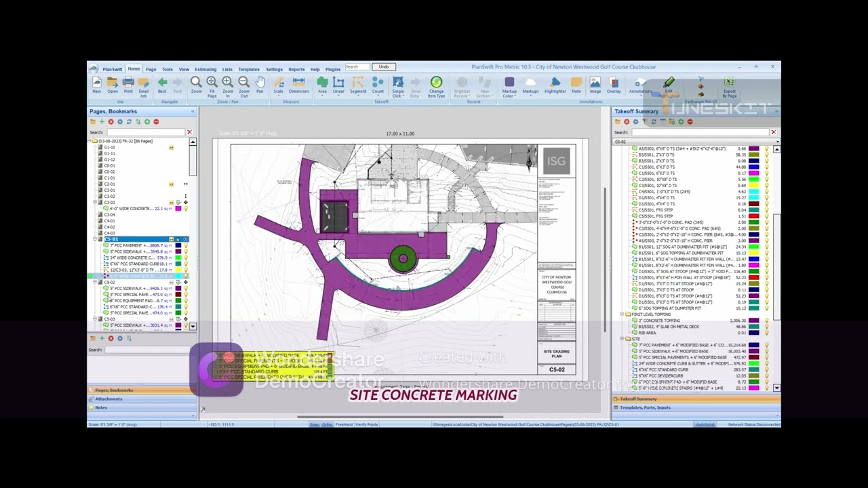This screenshot has height=488, width=868.
Task: Open Markup Color dropdown
Action: click(509, 86)
